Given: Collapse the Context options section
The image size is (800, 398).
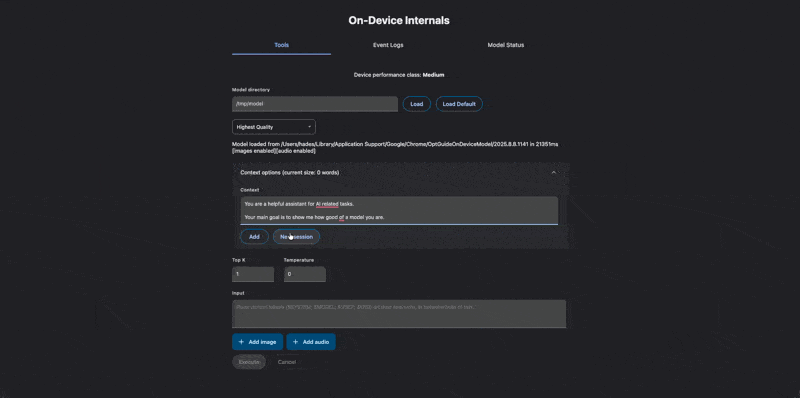Looking at the screenshot, I should click(x=554, y=172).
